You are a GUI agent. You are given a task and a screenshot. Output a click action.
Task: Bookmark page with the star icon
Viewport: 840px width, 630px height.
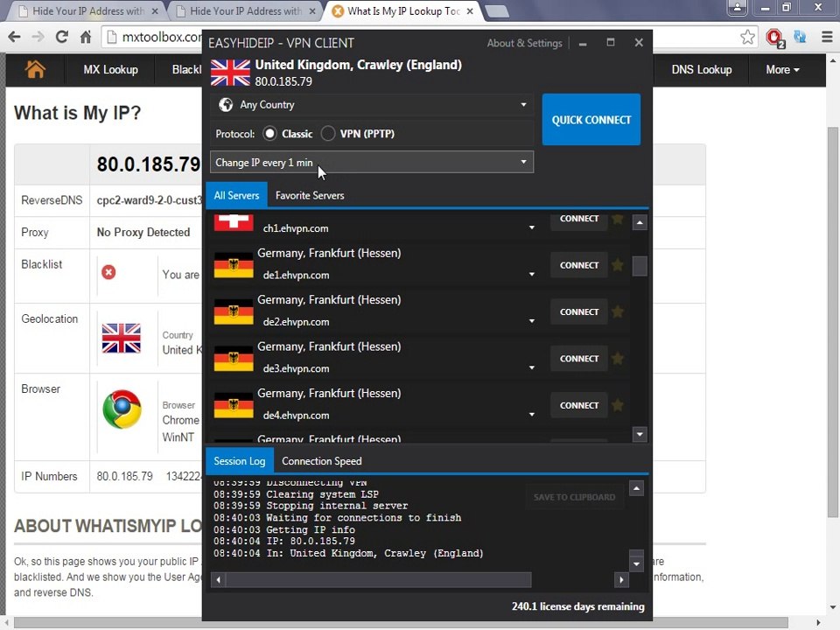[747, 37]
